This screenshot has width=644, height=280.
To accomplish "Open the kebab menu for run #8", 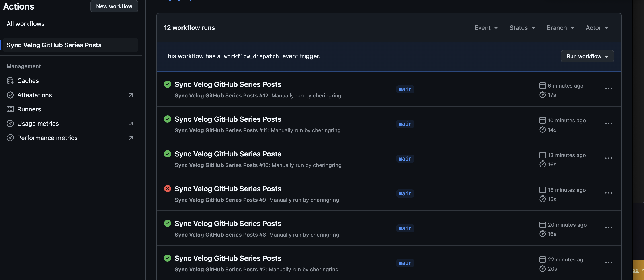I will click(x=609, y=227).
